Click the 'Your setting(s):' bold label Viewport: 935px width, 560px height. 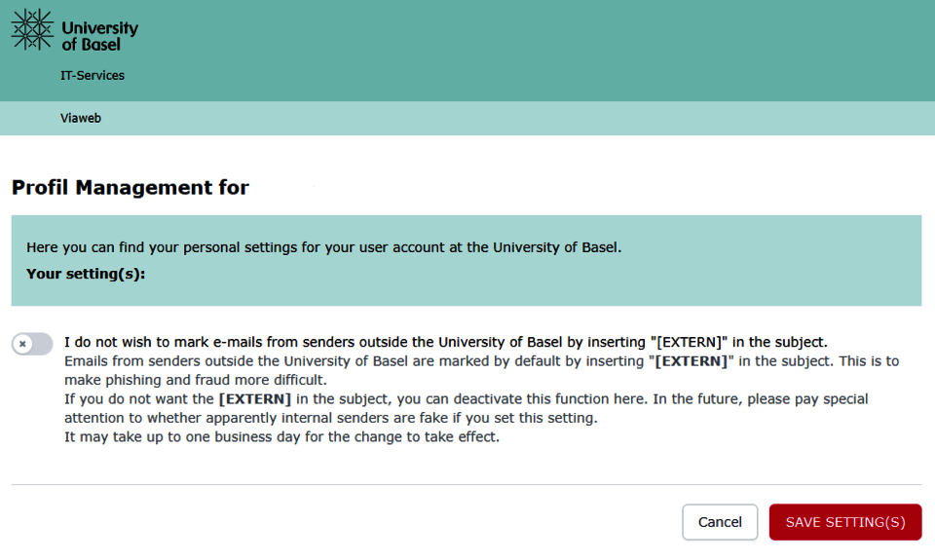tap(86, 274)
